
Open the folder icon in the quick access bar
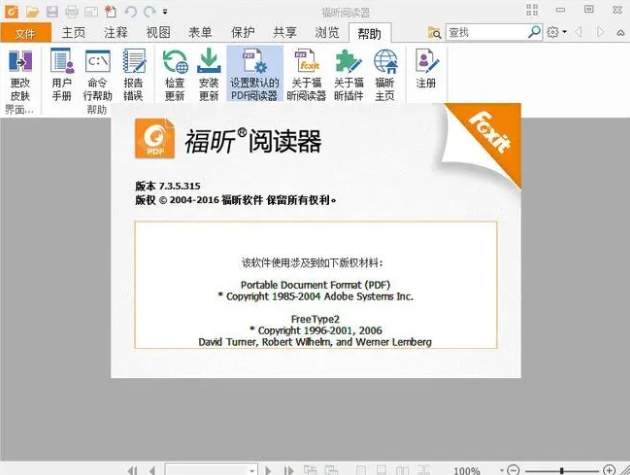tap(32, 12)
